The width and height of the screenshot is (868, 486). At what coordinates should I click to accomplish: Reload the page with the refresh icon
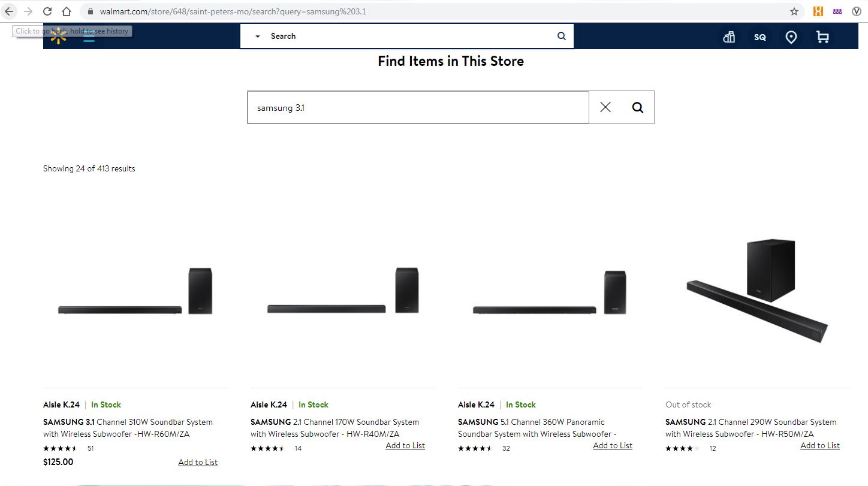pyautogui.click(x=47, y=11)
